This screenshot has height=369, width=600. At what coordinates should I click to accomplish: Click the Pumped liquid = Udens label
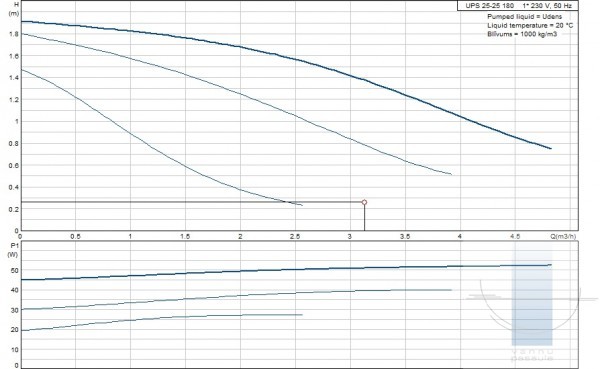point(524,16)
